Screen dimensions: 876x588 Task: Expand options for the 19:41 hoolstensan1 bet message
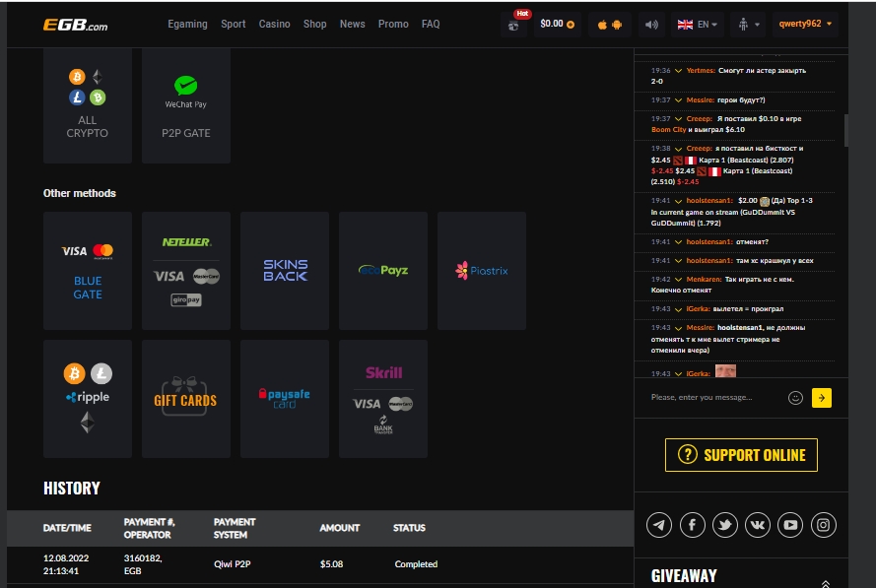click(x=678, y=201)
